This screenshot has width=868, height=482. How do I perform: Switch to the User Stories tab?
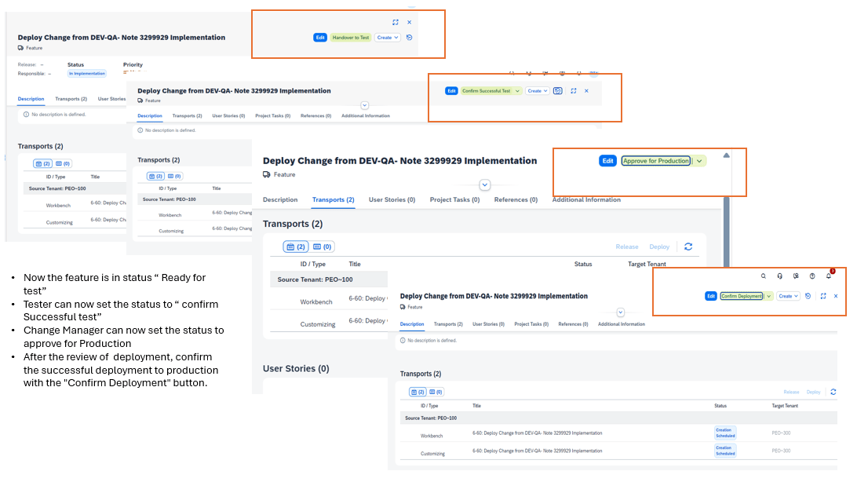(x=392, y=199)
